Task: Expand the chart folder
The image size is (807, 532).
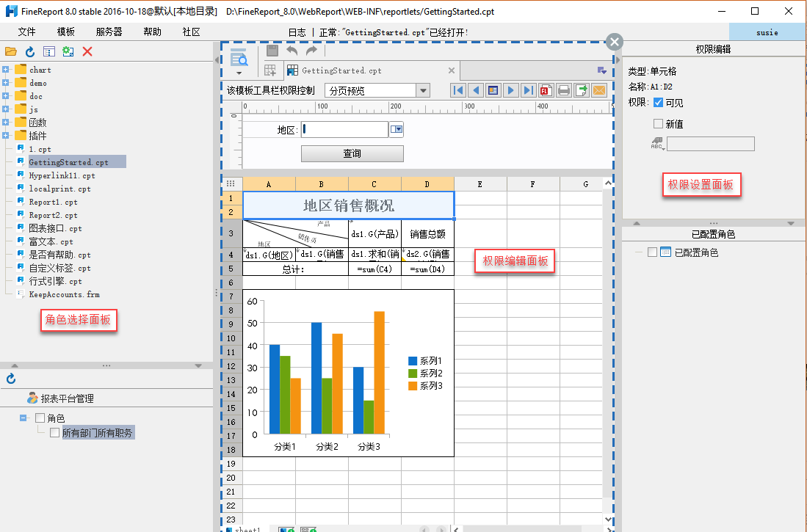Action: click(6, 70)
